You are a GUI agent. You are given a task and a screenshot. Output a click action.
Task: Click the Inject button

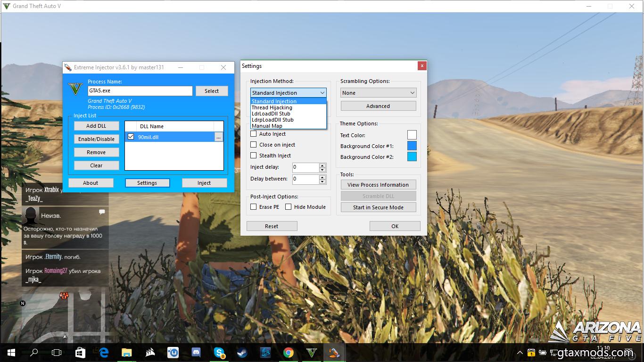(x=204, y=183)
